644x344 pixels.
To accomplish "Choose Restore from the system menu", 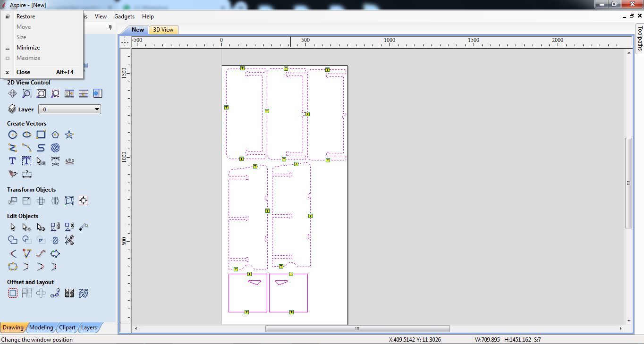I will pos(26,17).
